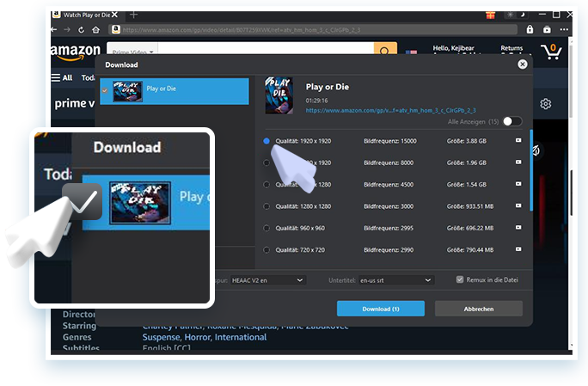Go back with the browser back arrow

[54, 29]
